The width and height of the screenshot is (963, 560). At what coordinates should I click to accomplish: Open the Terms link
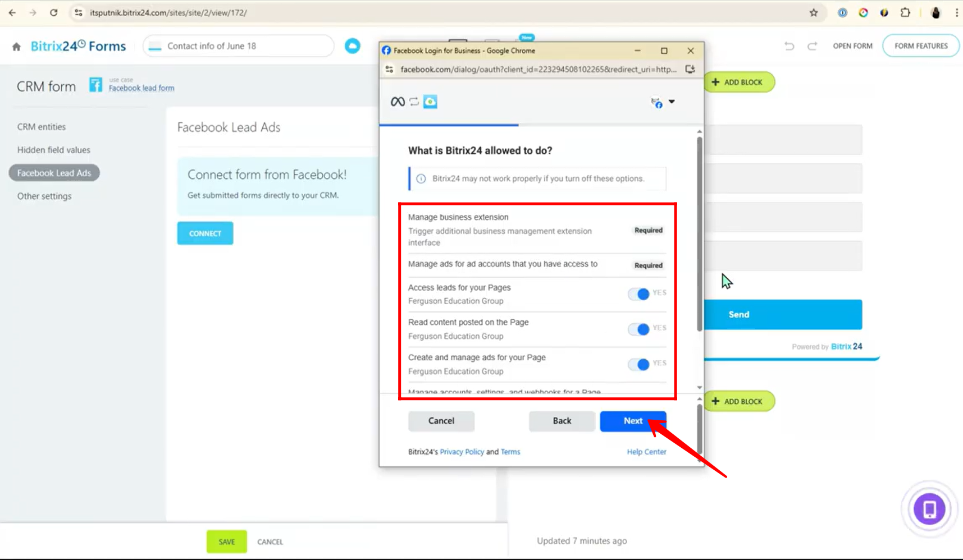(510, 452)
